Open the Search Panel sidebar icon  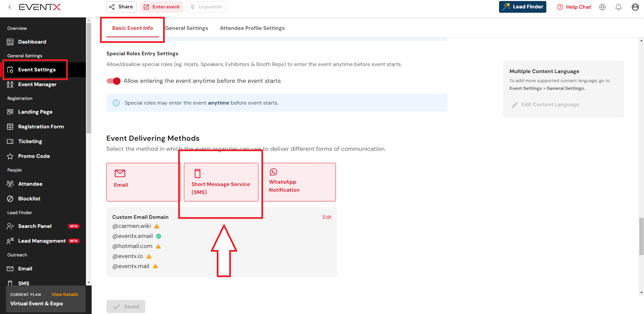point(10,226)
